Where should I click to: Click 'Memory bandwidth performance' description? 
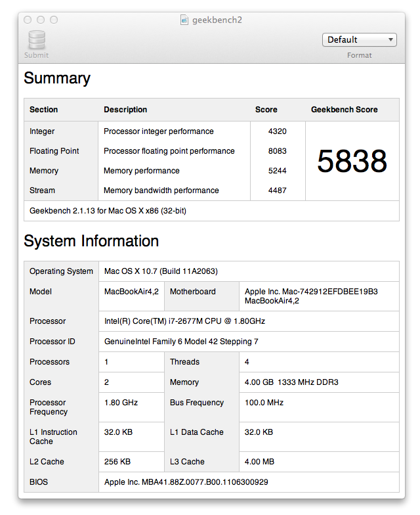point(161,190)
